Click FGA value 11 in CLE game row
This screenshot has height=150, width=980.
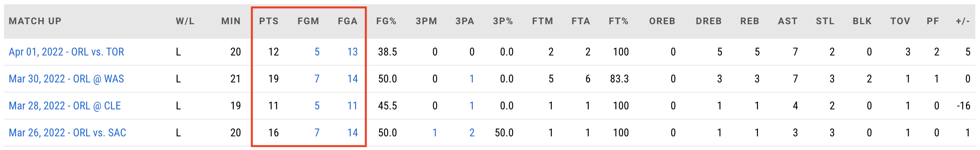click(x=353, y=106)
